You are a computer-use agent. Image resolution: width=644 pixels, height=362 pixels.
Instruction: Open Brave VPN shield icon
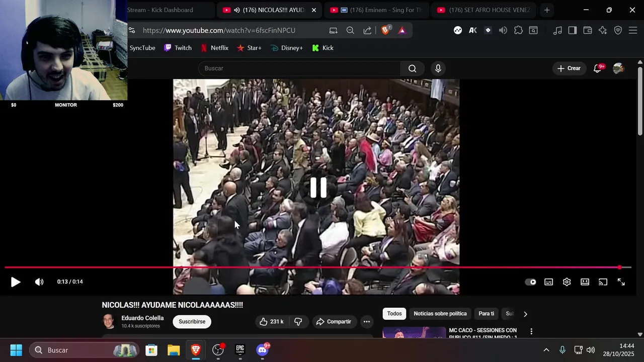(x=618, y=31)
